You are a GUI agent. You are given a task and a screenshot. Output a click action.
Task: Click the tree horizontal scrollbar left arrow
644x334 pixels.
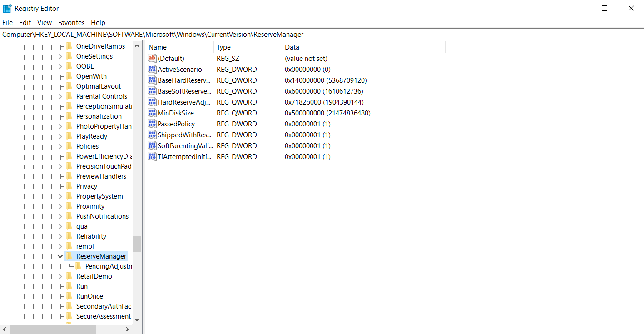click(5, 329)
